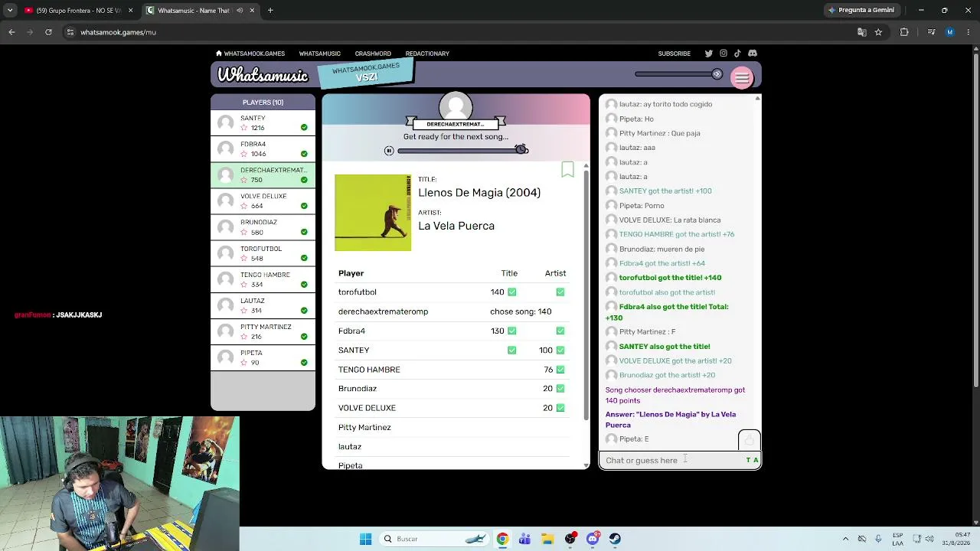This screenshot has width=980, height=551.
Task: Go to WHATSAMOOK.GAMES home link
Action: tap(250, 54)
